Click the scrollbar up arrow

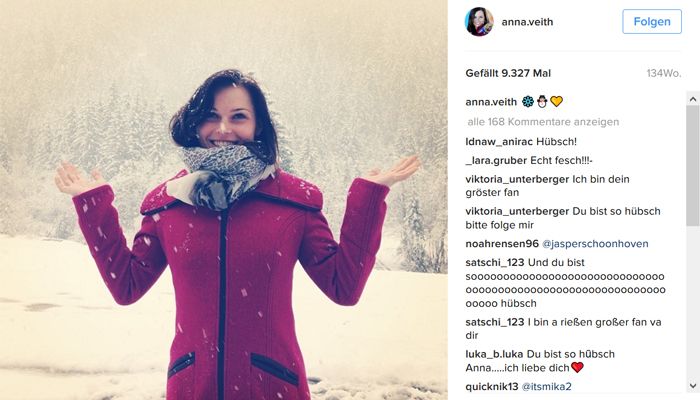pyautogui.click(x=693, y=99)
